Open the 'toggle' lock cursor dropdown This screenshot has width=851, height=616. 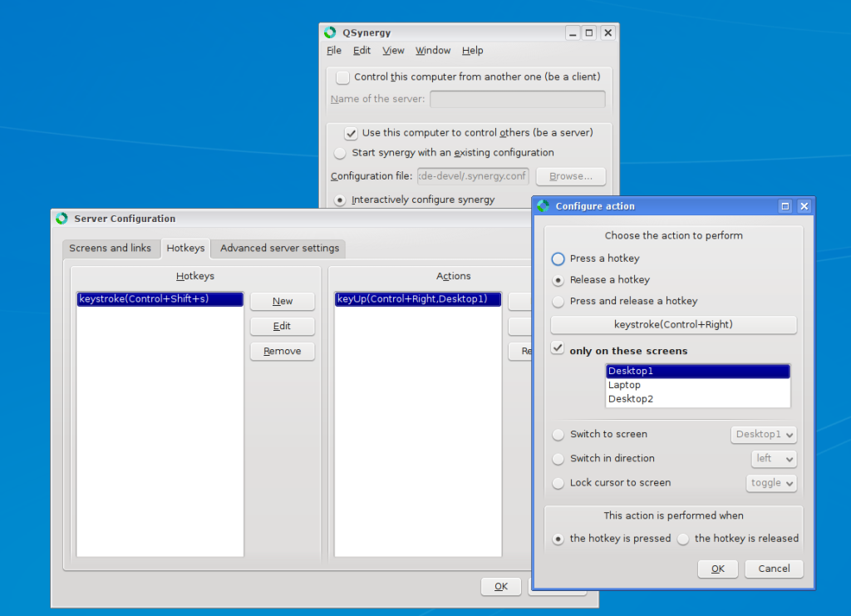click(x=771, y=483)
